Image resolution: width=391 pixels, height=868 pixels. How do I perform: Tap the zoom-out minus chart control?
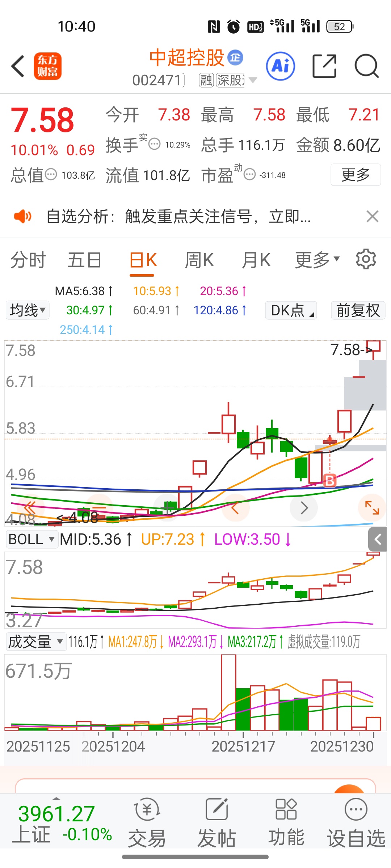[x=98, y=507]
